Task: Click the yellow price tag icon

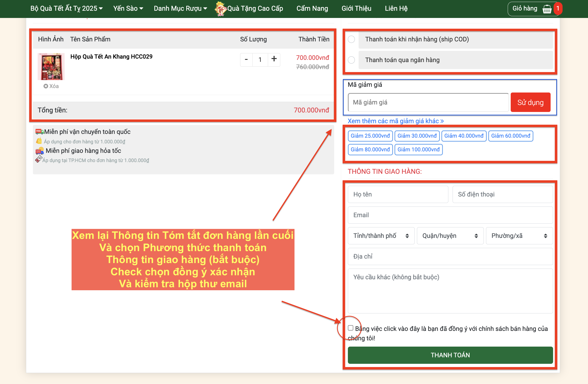Action: point(39,141)
